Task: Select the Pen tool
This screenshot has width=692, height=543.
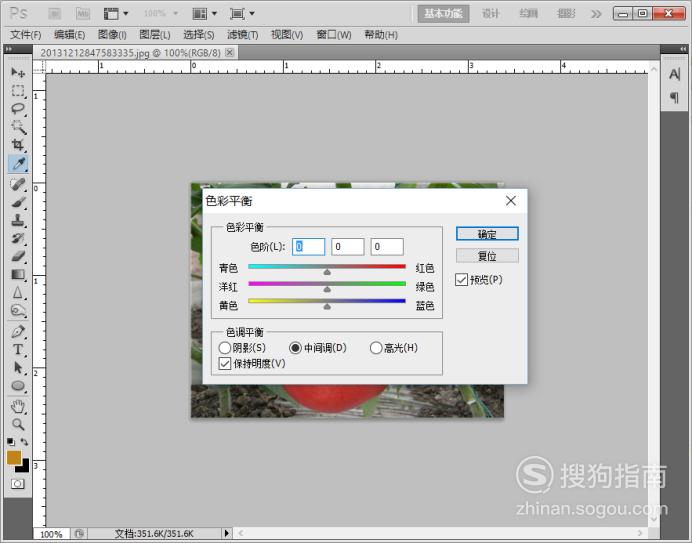Action: (x=18, y=332)
